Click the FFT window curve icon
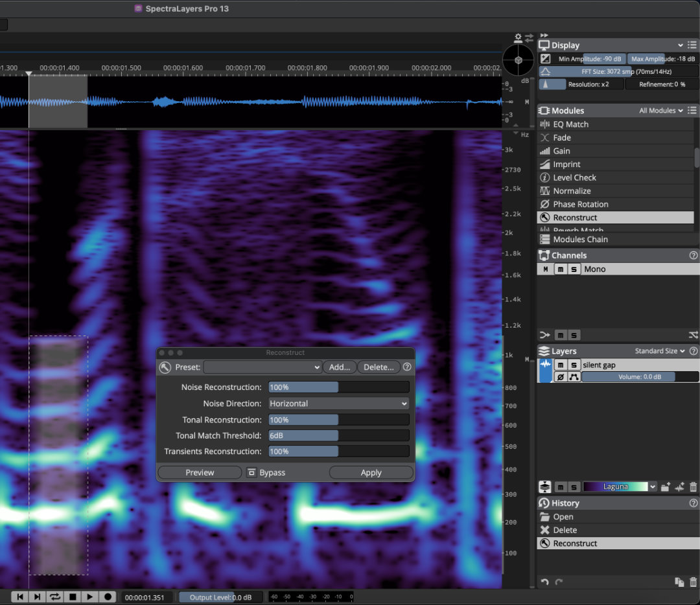700x605 pixels. [x=545, y=71]
